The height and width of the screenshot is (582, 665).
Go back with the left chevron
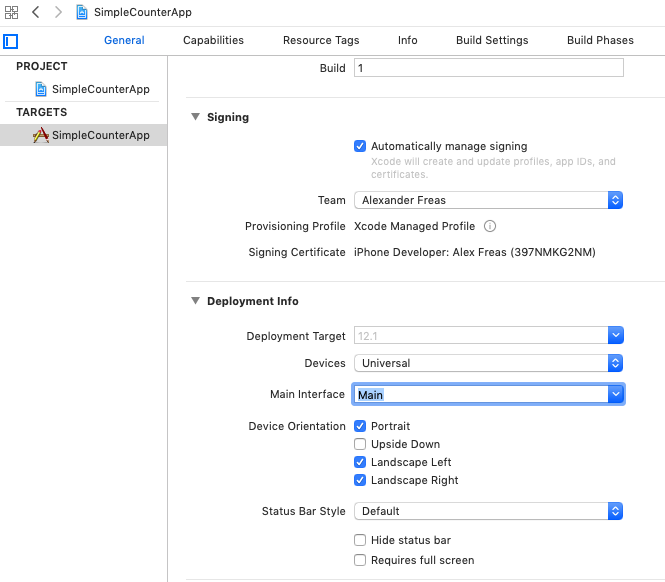[x=36, y=12]
